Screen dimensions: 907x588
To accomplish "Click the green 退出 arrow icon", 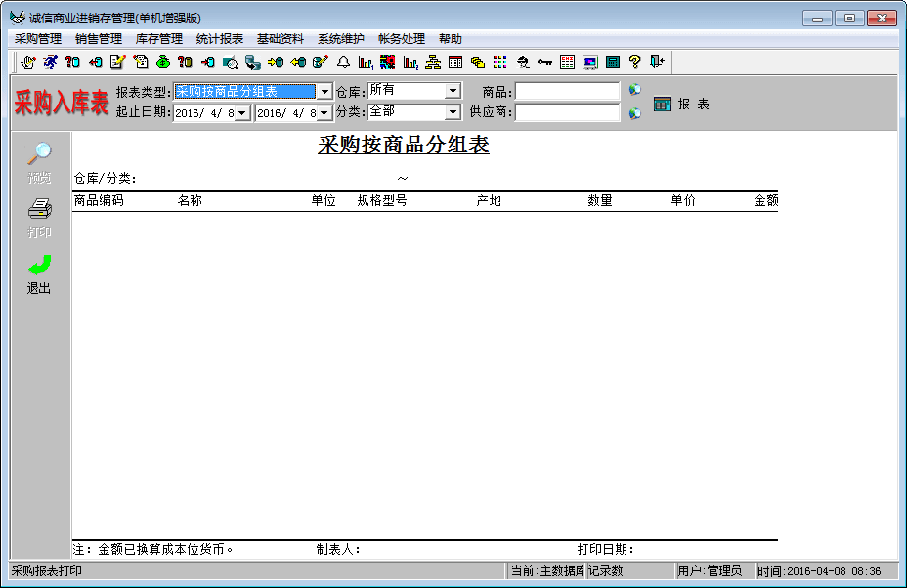I will point(39,266).
